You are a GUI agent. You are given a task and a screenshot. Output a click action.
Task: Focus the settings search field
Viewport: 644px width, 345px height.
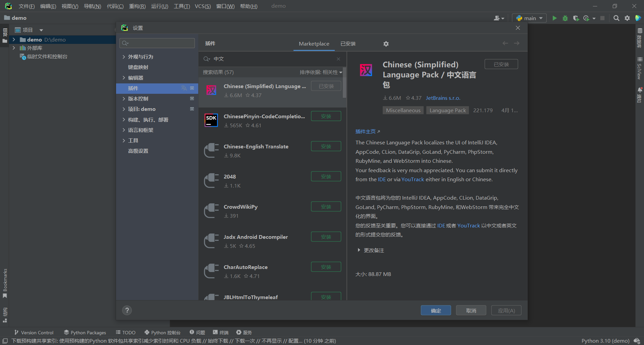[157, 43]
